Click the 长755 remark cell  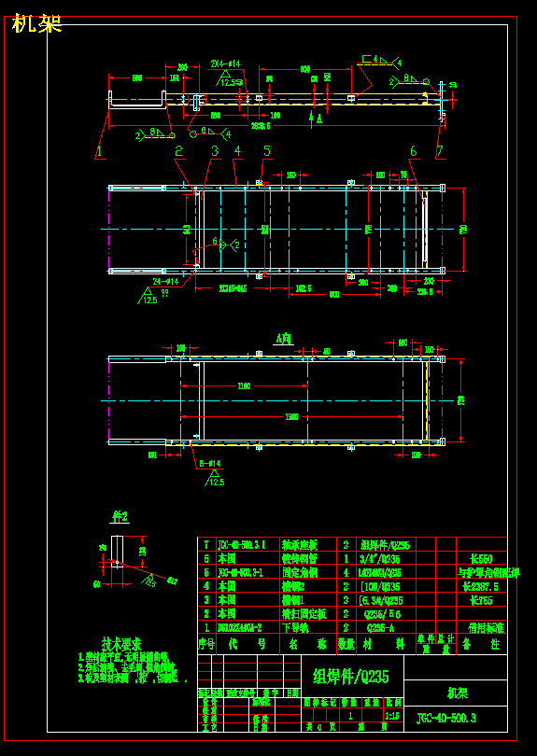click(481, 600)
